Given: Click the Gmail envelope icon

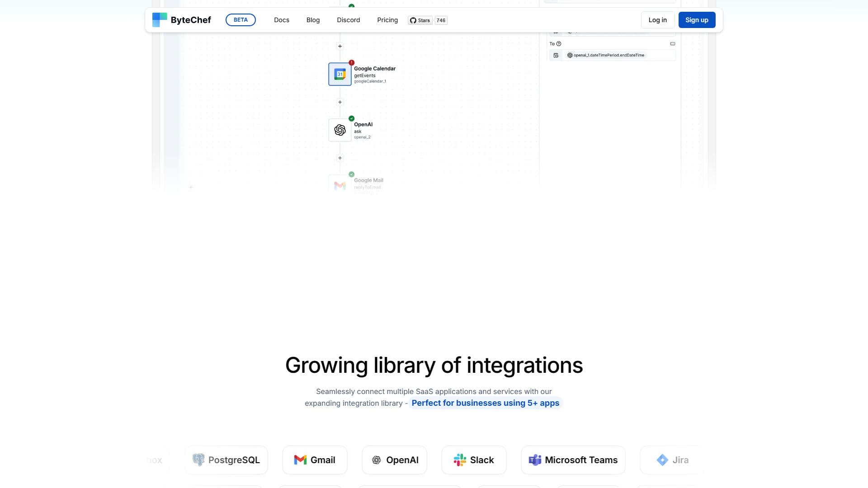Looking at the screenshot, I should tap(300, 460).
